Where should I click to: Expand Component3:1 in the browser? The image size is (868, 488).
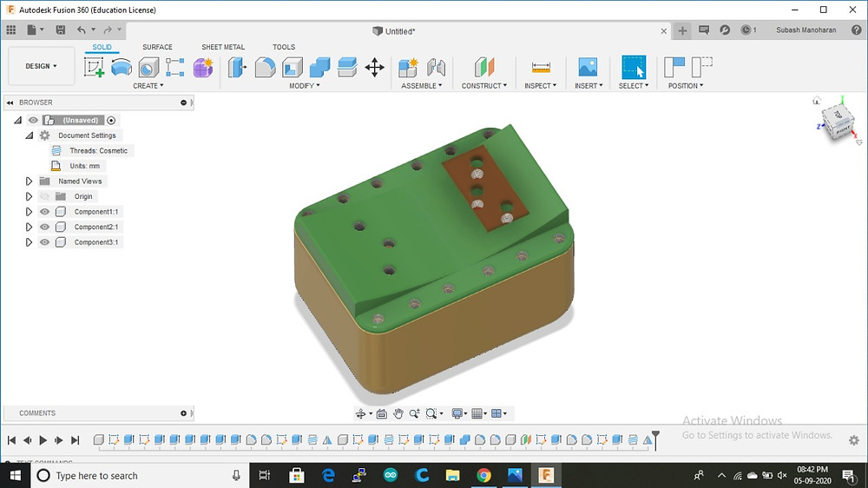[x=29, y=242]
